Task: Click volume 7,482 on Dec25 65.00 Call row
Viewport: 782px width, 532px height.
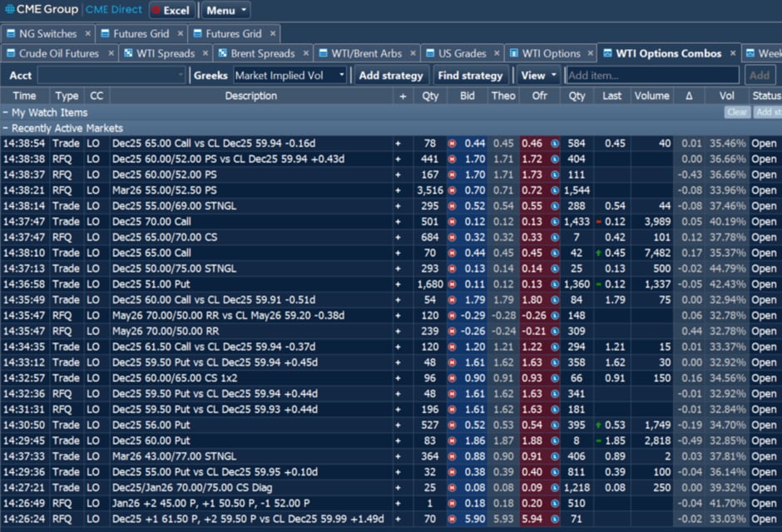Action: click(x=657, y=253)
